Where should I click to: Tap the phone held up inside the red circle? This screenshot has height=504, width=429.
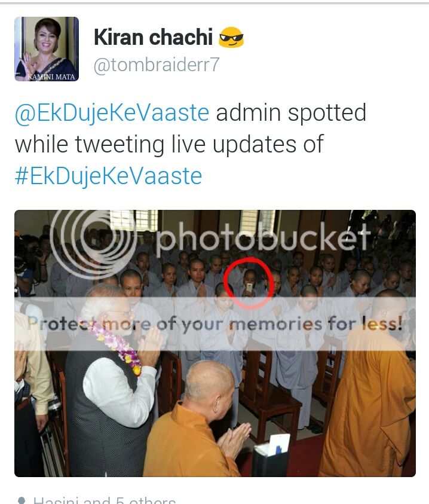[x=249, y=287]
